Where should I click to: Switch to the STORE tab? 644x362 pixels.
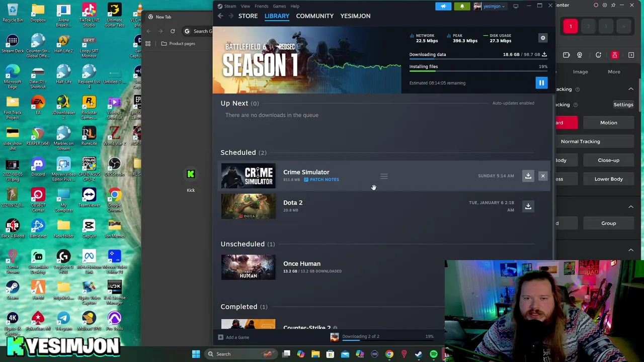coord(248,16)
